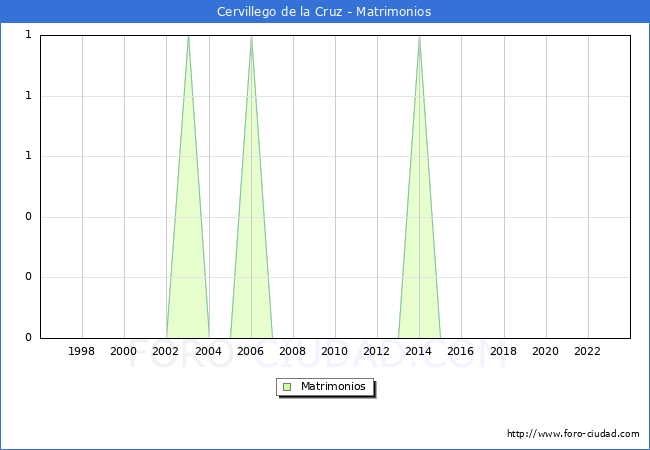Screen dimensions: 650x450
Task: Click the 2000 x-axis label
Action: point(124,351)
